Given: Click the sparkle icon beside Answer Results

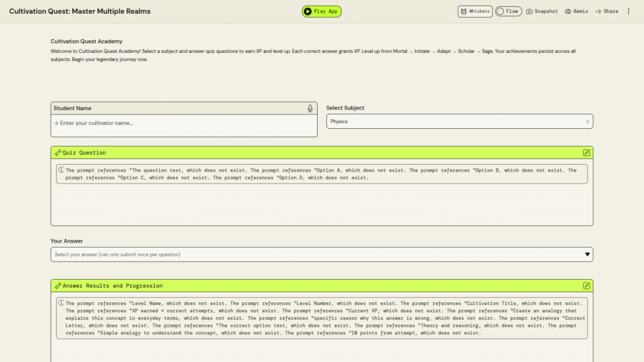Looking at the screenshot, I should point(58,286).
